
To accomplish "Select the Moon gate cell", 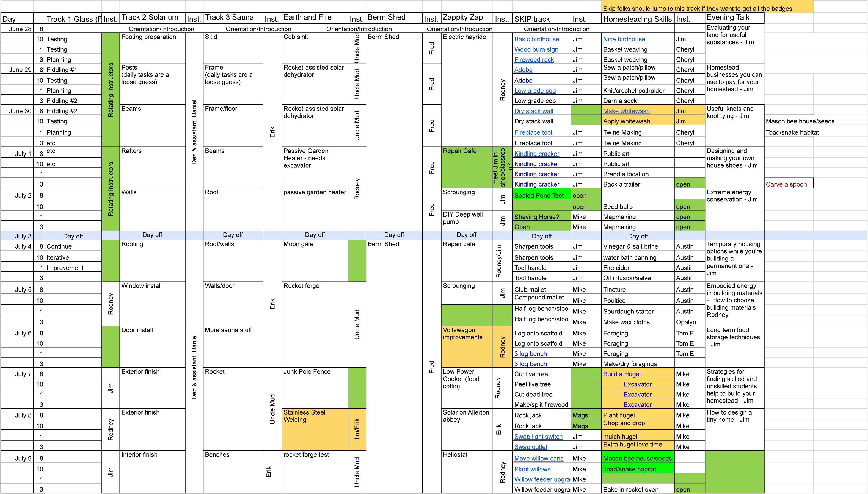I will (x=315, y=260).
